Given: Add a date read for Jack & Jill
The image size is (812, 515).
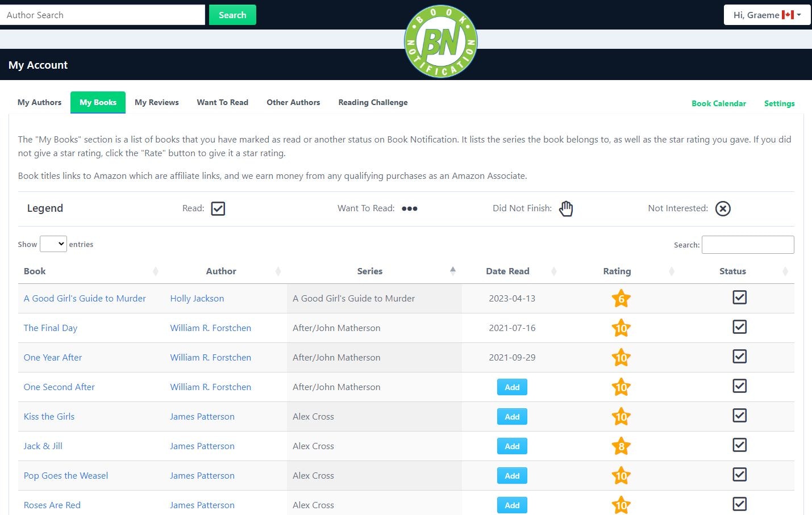Looking at the screenshot, I should tap(512, 446).
